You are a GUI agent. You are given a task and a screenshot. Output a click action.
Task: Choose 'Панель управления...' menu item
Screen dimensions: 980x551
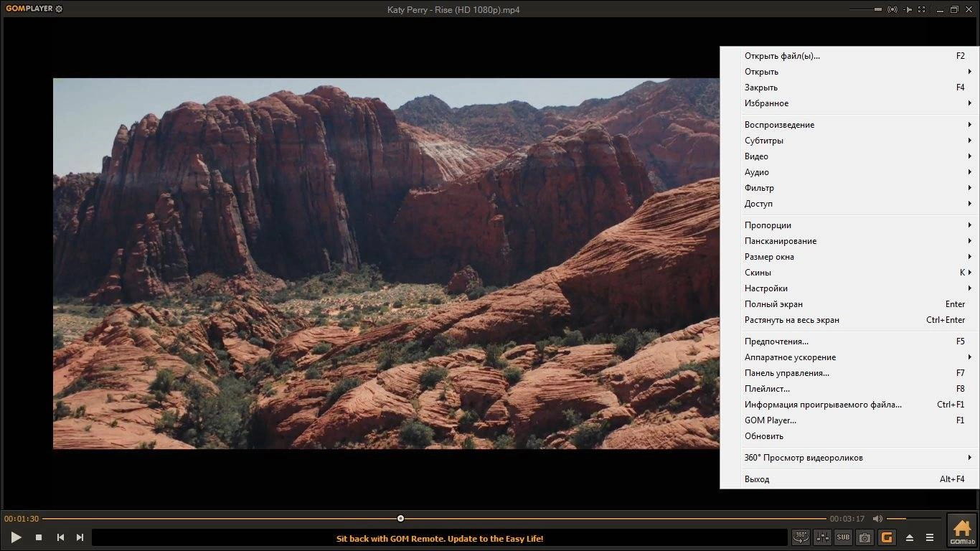click(x=850, y=372)
